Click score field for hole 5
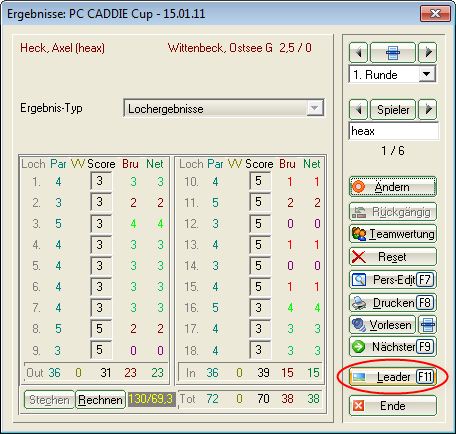This screenshot has width=456, height=434. (101, 265)
